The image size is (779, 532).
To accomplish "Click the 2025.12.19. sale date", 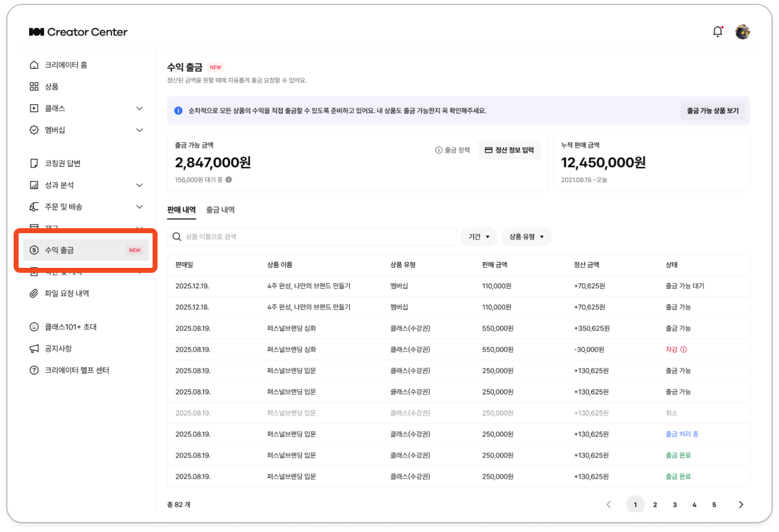I will 193,286.
